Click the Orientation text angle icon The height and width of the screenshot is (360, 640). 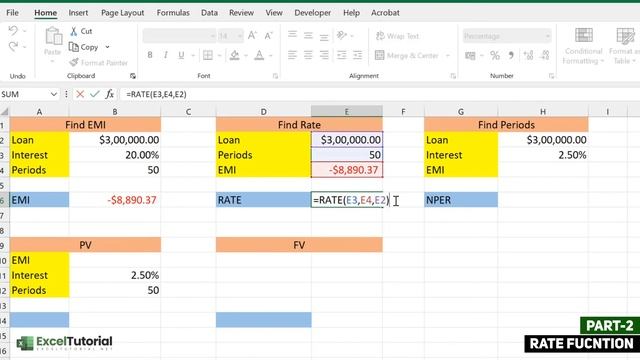coord(342,36)
